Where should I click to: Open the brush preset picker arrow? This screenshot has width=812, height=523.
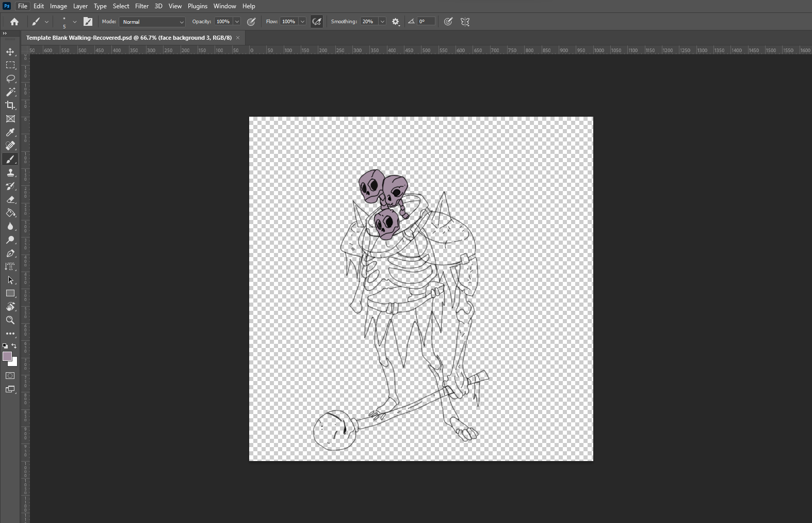tap(75, 22)
